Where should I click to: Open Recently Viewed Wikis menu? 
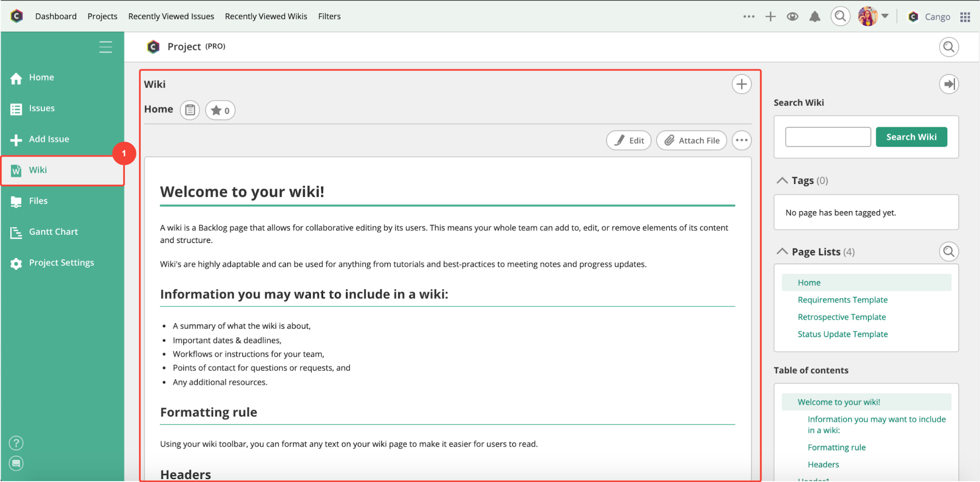266,17
